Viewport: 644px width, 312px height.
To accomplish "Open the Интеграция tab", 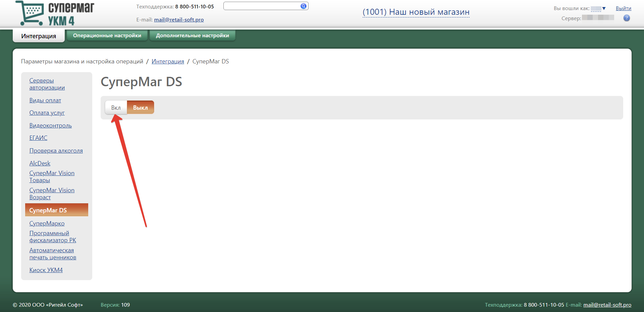I will (x=39, y=36).
